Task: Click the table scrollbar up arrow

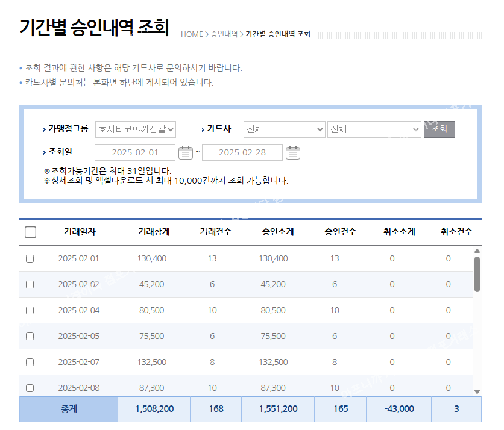Action: 477,251
